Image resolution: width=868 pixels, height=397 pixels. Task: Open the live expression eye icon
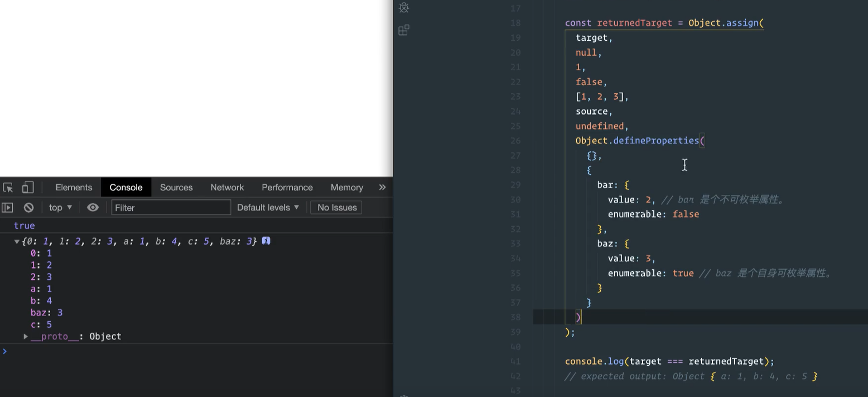(93, 208)
